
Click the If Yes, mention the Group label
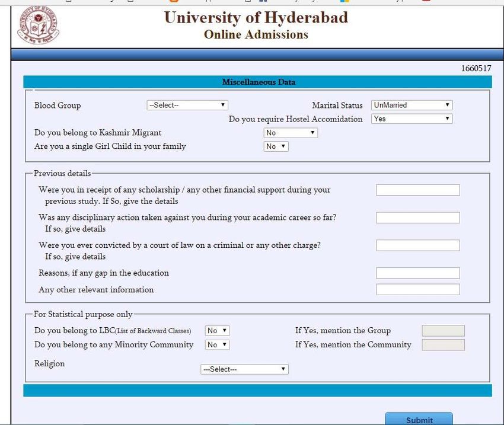click(x=343, y=331)
